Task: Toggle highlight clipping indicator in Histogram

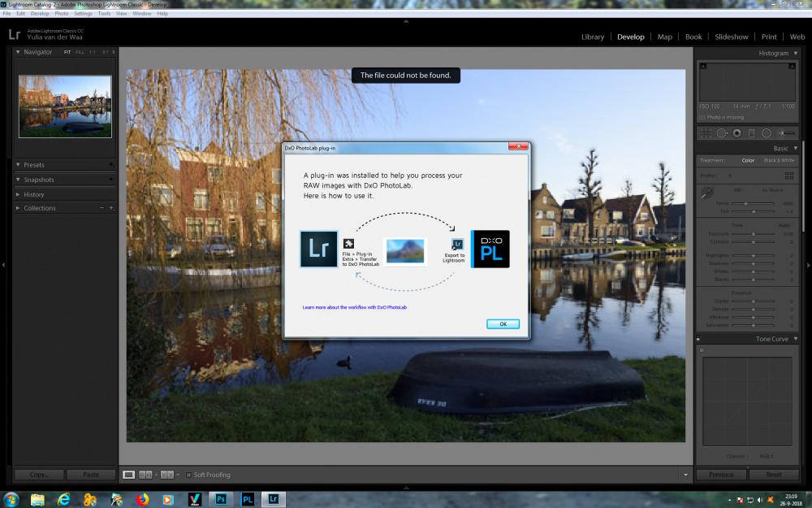Action: [x=792, y=67]
